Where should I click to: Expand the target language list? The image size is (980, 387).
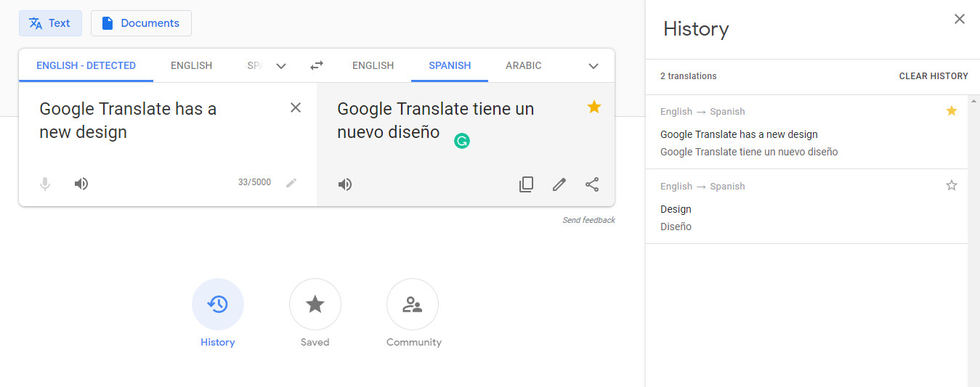[594, 66]
